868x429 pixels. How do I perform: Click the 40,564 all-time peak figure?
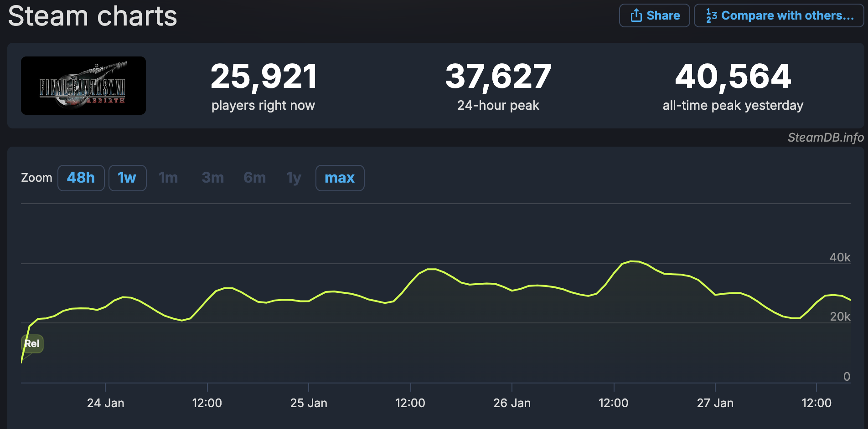[x=733, y=76]
